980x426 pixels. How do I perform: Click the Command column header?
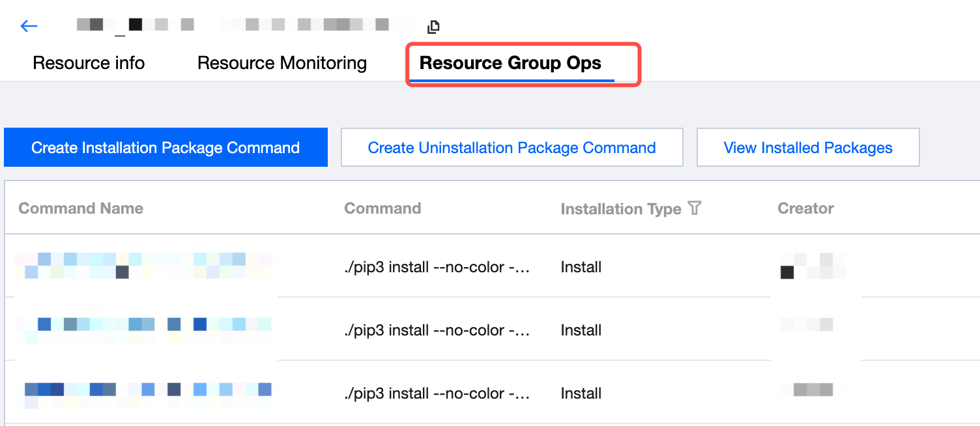pyautogui.click(x=382, y=208)
